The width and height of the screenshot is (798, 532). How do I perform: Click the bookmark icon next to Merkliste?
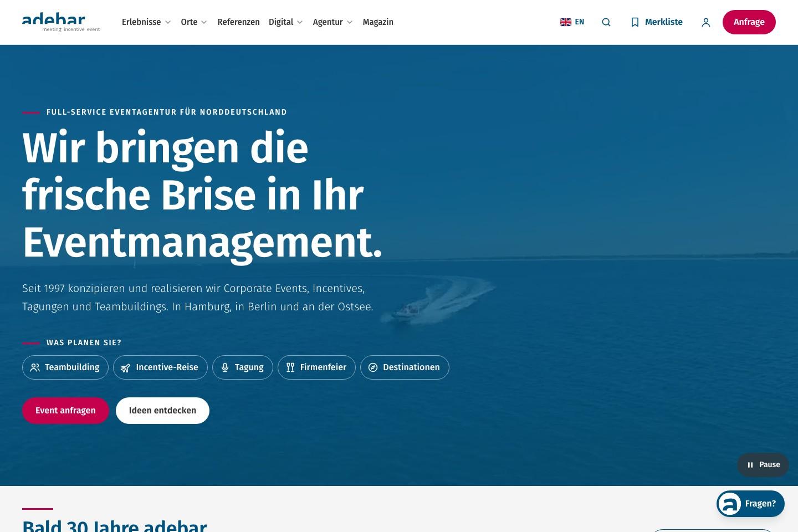[x=635, y=22]
